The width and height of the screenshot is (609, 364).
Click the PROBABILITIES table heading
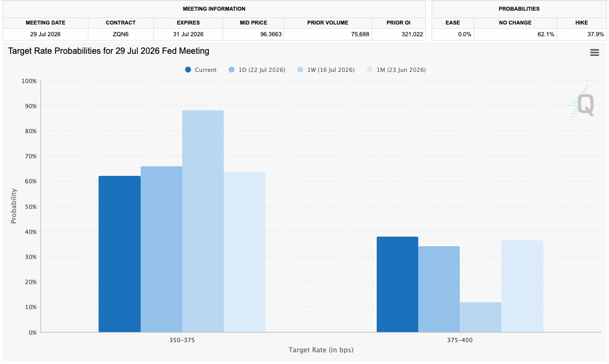pos(519,9)
